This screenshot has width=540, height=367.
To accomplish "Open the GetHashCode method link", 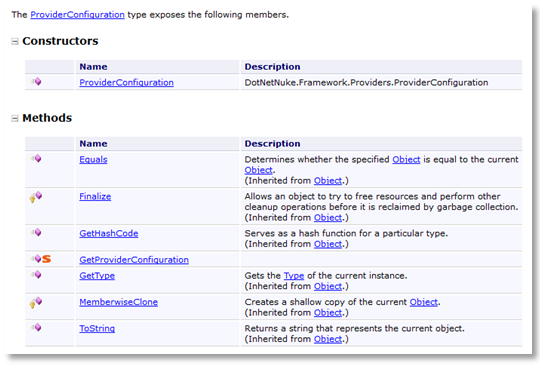I will coord(109,233).
